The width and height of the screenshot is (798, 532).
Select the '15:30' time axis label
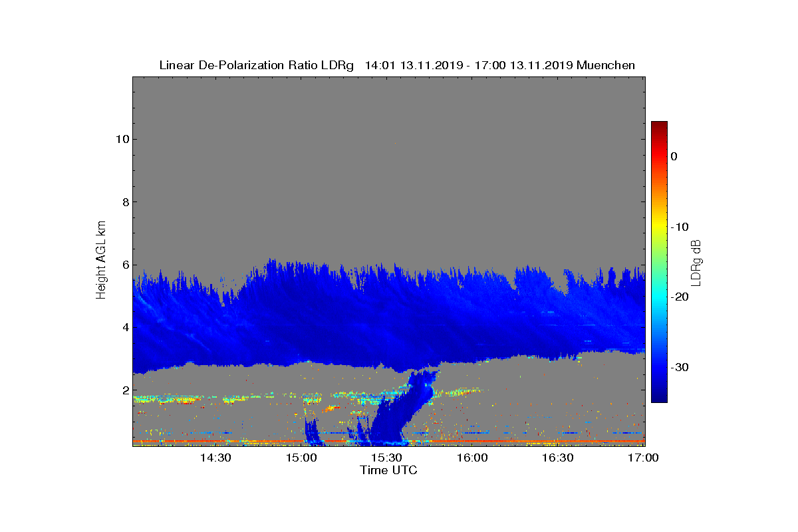[386, 458]
